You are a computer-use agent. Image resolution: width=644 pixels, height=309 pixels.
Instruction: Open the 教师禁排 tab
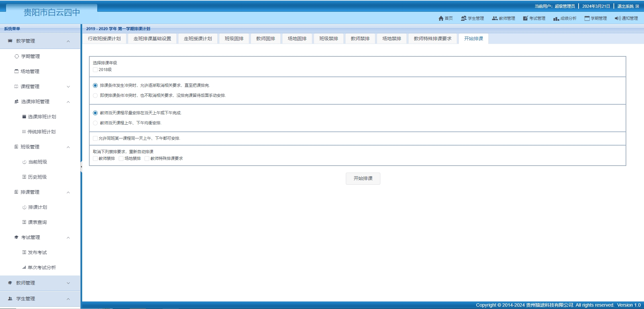point(360,39)
